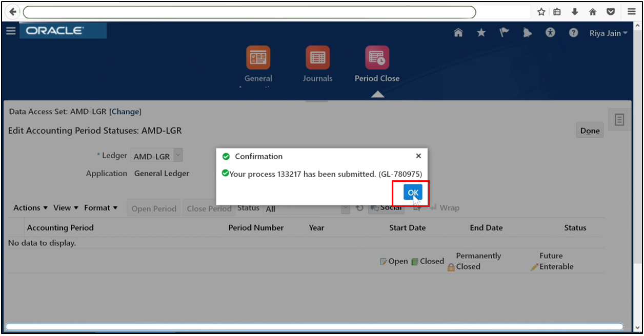The height and width of the screenshot is (336, 644).
Task: Open favorites using the star icon
Action: 481,32
